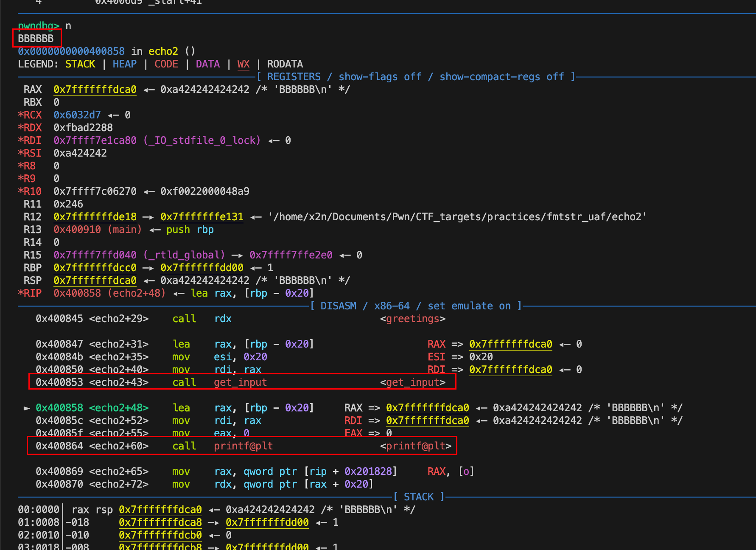Click the R13 value 0x400910 (main)
This screenshot has width=756, height=550.
pyautogui.click(x=98, y=230)
